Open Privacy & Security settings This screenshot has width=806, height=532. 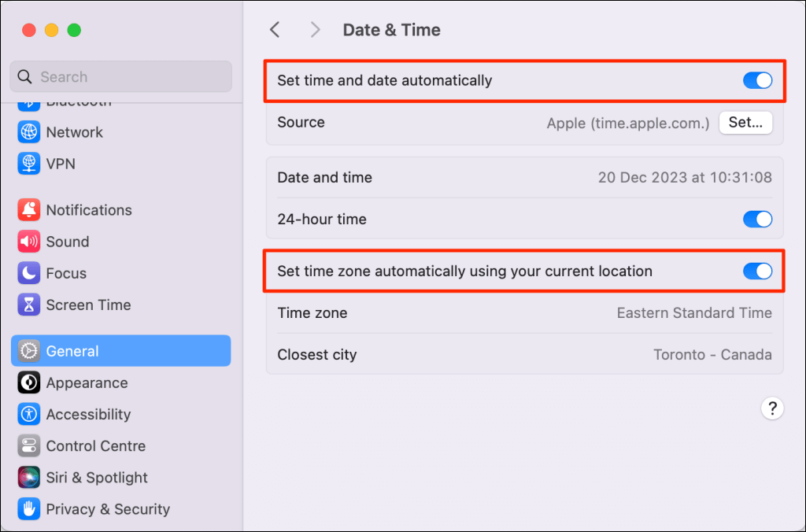coord(107,509)
